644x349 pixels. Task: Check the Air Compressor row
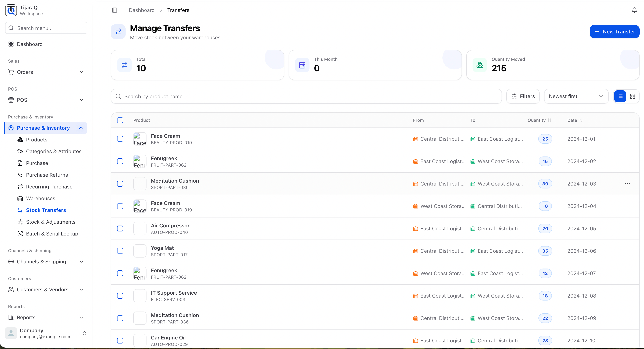(120, 229)
